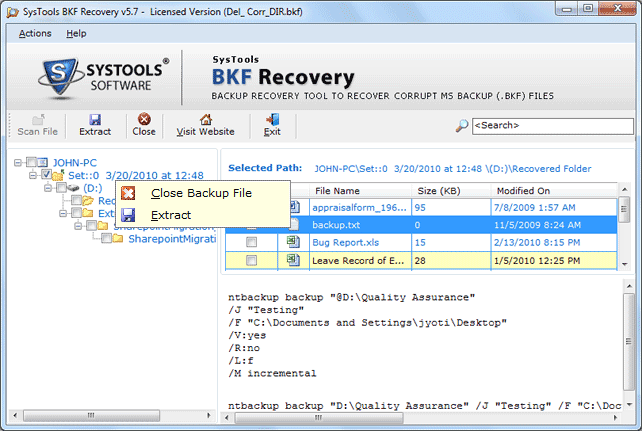
Task: Toggle the JOHN-PC checkbox
Action: pos(32,162)
